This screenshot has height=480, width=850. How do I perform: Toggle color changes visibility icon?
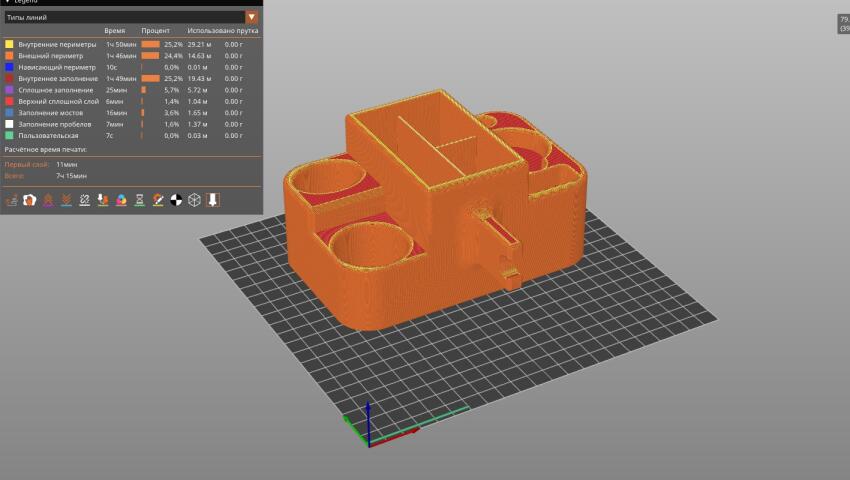(x=121, y=200)
